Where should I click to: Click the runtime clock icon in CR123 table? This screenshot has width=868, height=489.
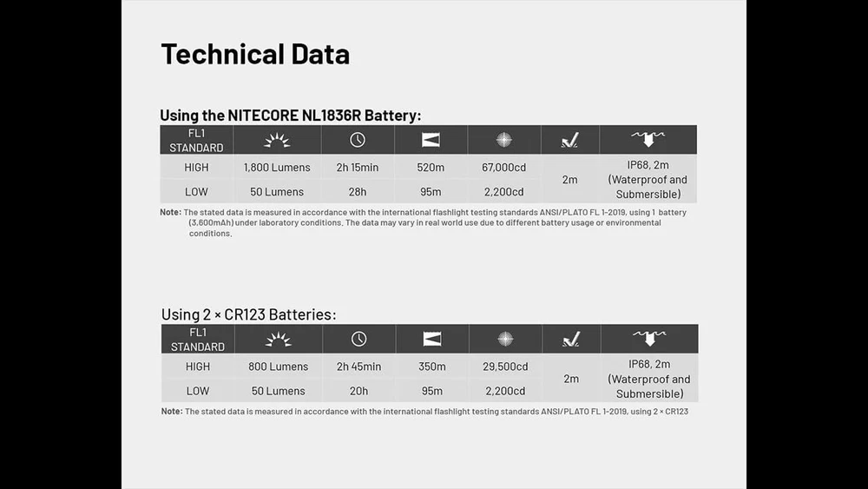tap(358, 339)
